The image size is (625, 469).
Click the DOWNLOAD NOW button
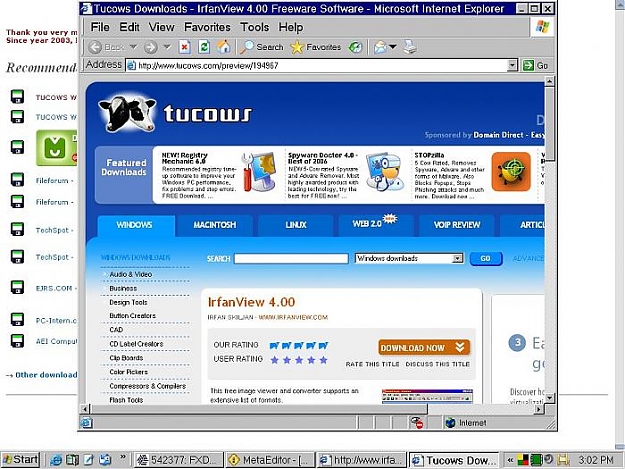(424, 348)
